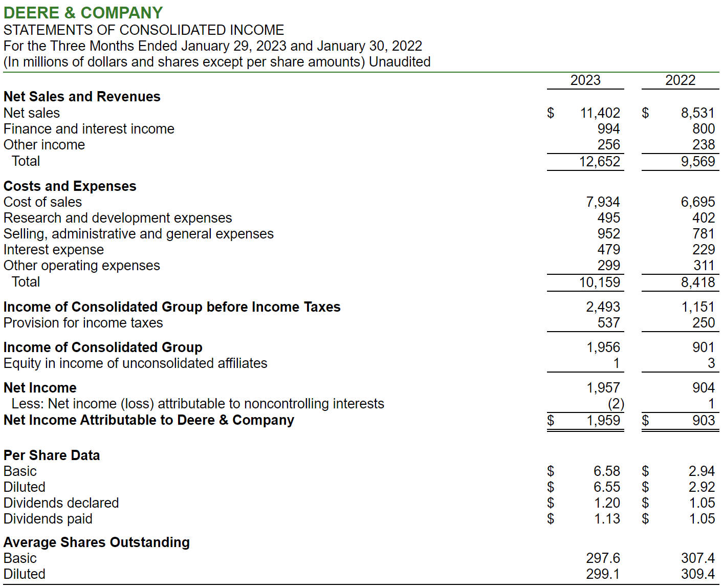Click the Other income value 256
The image size is (723, 588).
(x=608, y=144)
